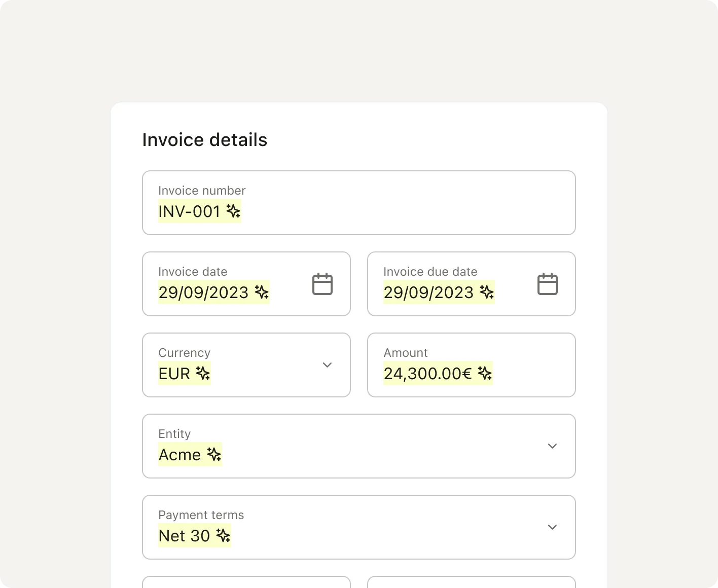The width and height of the screenshot is (718, 588).
Task: Open the Invoice due date calendar picker
Action: 547,284
